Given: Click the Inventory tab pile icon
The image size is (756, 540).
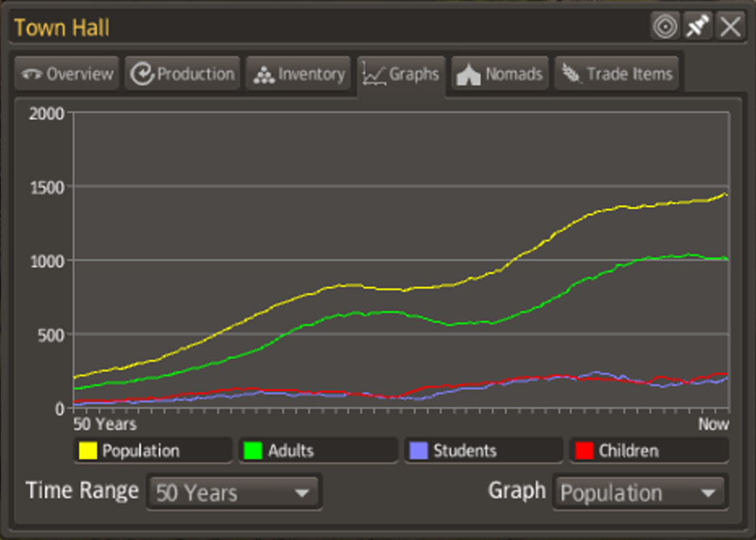Looking at the screenshot, I should pyautogui.click(x=264, y=75).
